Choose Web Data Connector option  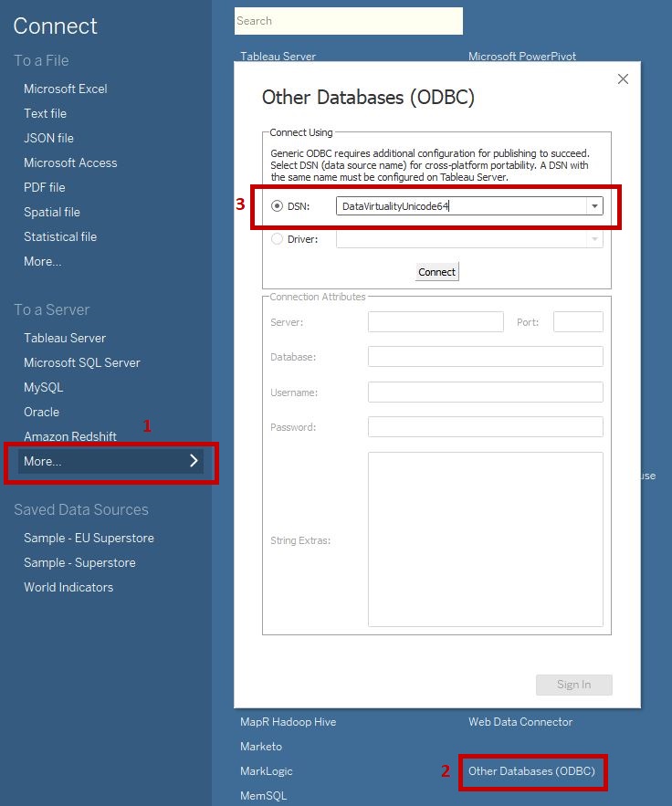coord(520,722)
